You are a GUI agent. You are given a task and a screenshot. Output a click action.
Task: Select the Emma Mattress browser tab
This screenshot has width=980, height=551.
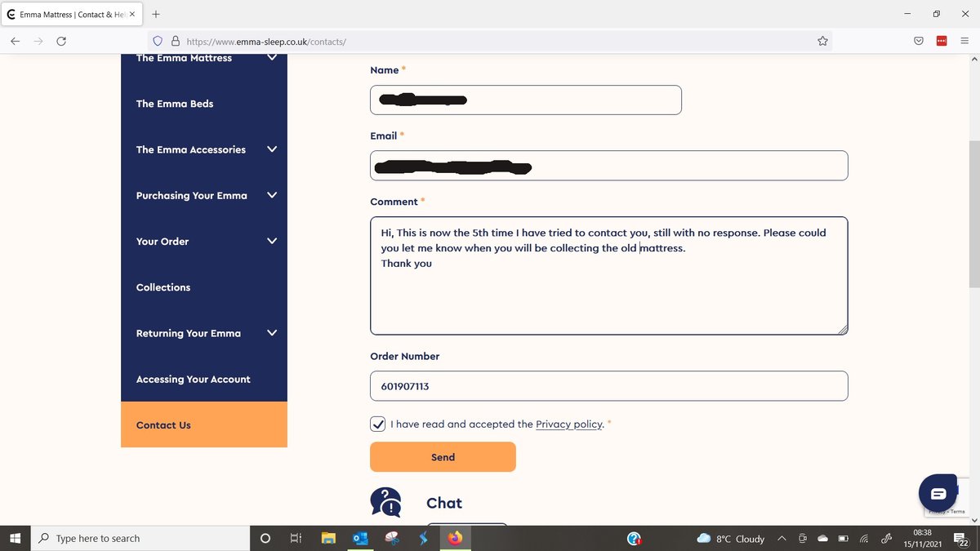coord(71,14)
